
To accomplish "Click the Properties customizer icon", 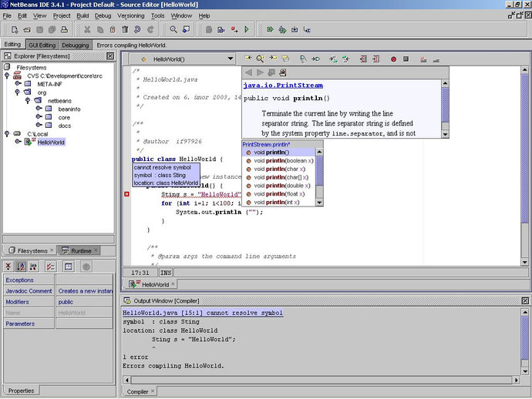I will pyautogui.click(x=68, y=267).
